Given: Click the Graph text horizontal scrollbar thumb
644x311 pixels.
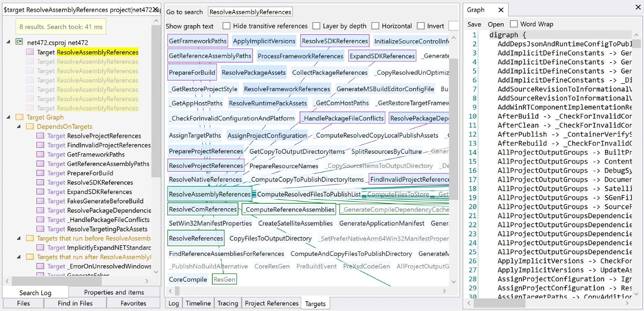Looking at the screenshot, I should pyautogui.click(x=499, y=303).
